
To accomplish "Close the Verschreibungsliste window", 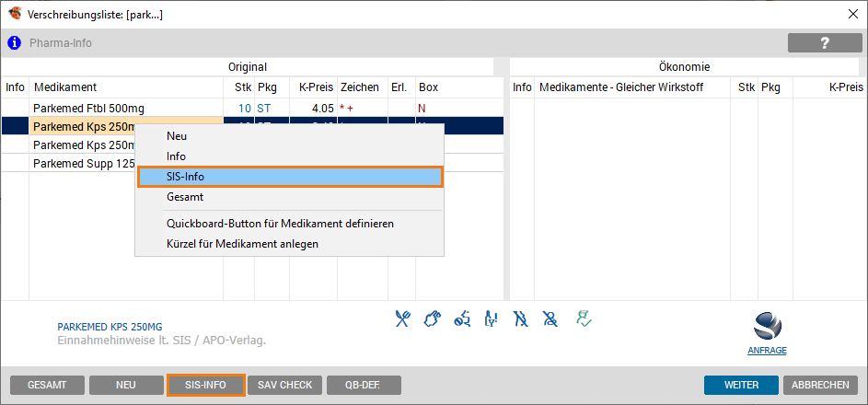I will coord(852,15).
